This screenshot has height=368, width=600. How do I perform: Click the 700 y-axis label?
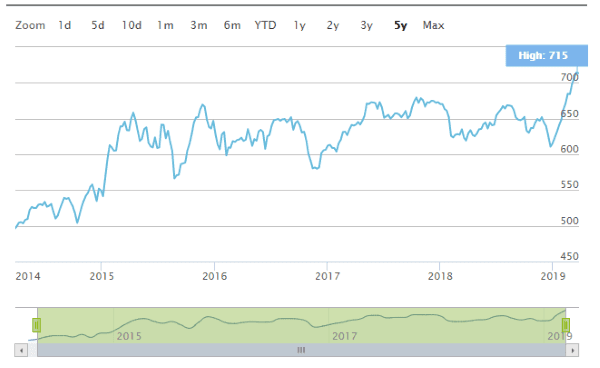pos(569,78)
